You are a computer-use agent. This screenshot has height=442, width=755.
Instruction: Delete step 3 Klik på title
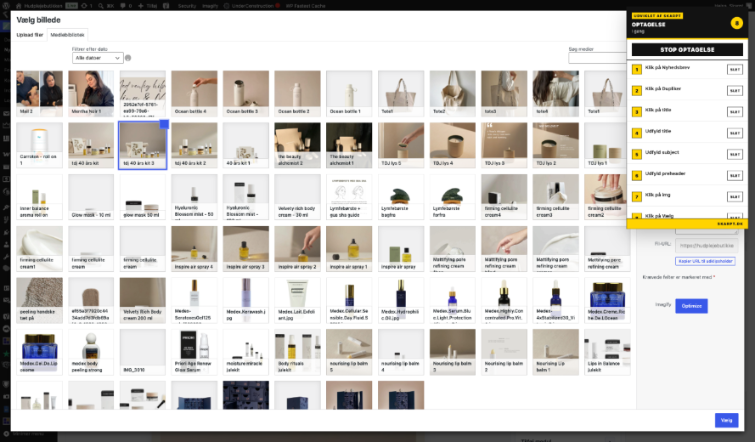point(735,112)
